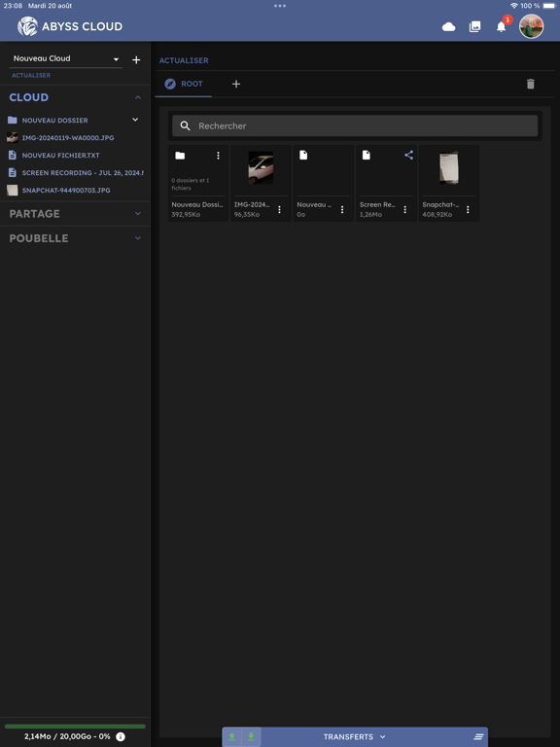Open the photo gallery icon
560x747 pixels.
pyautogui.click(x=474, y=26)
